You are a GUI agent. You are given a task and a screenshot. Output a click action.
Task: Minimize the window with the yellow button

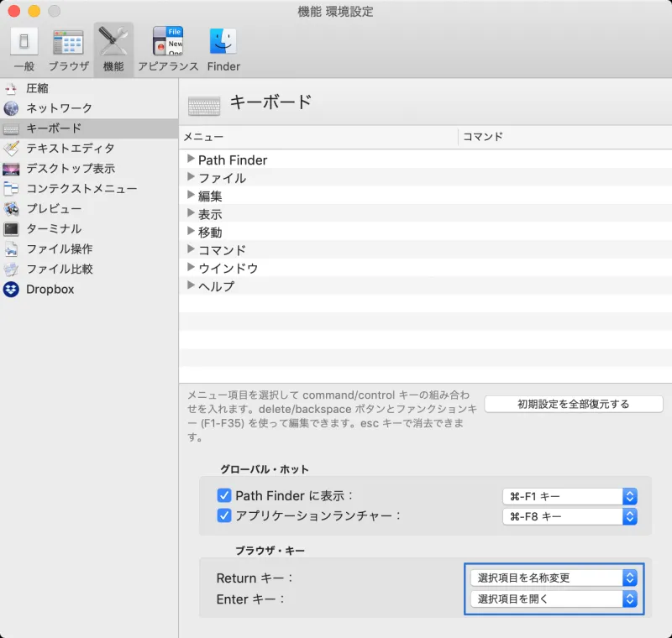pos(34,11)
